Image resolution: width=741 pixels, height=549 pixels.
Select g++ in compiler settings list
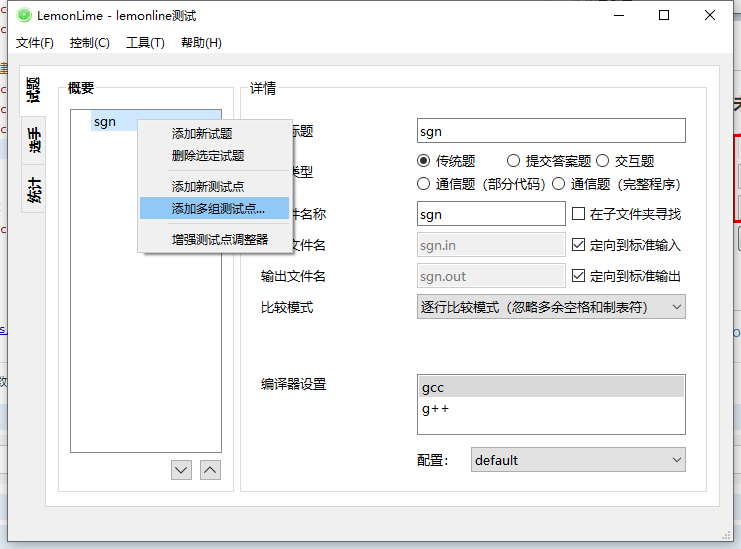tap(551, 409)
